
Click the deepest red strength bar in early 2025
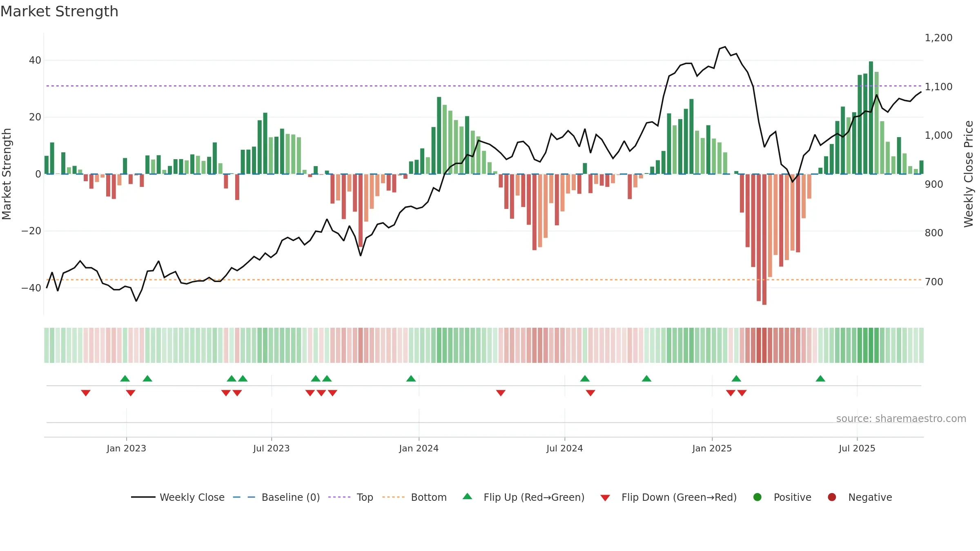764,240
